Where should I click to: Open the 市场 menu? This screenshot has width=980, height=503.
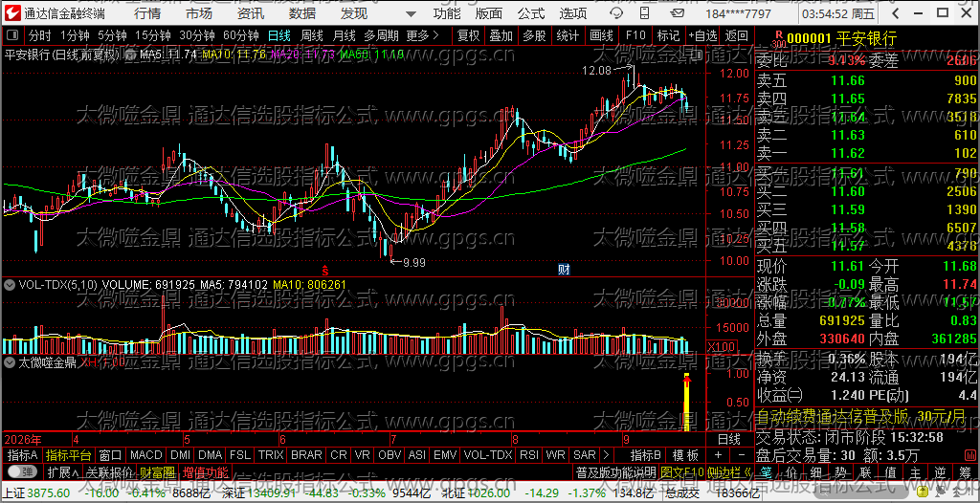(199, 13)
